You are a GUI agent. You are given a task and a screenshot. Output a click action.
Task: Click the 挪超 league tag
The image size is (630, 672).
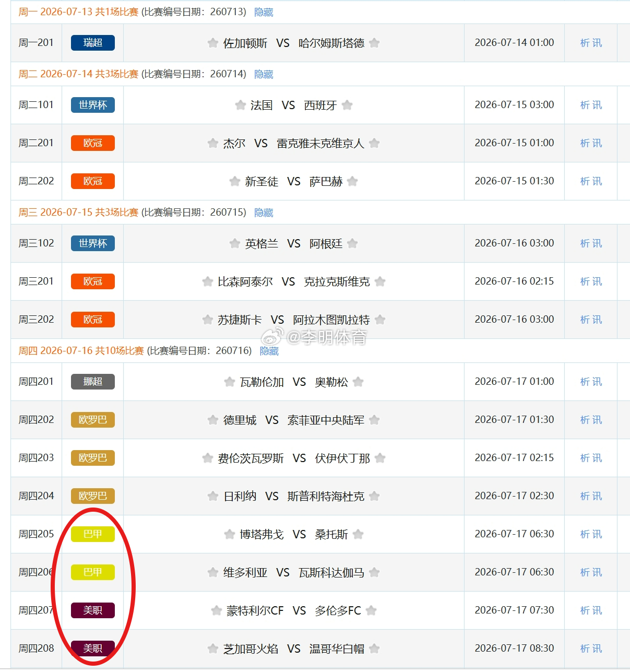93,382
